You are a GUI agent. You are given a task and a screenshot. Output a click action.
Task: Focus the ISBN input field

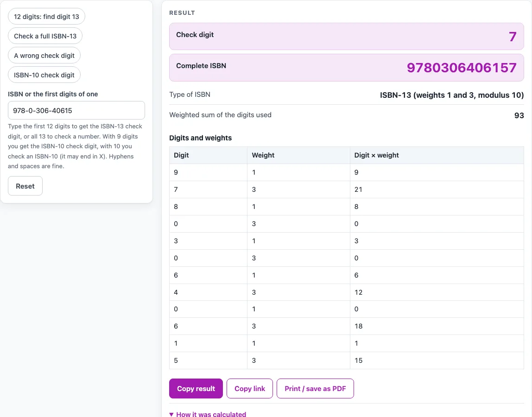pos(76,110)
